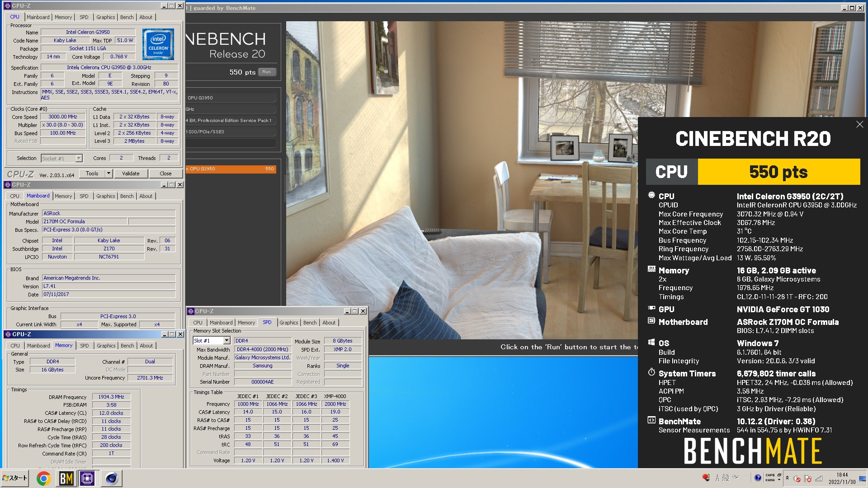Click the CPU-Z Mainboard window title icon
Viewport: 868px width, 488px height.
coord(7,185)
